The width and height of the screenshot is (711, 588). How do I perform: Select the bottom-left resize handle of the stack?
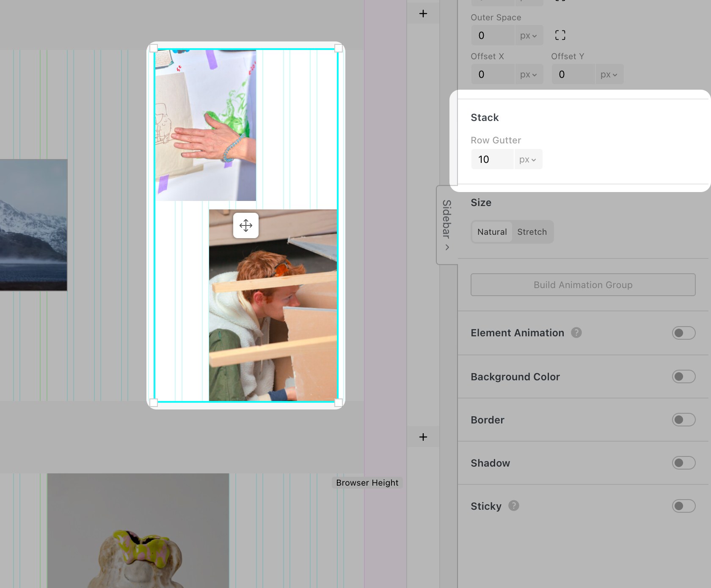point(154,402)
